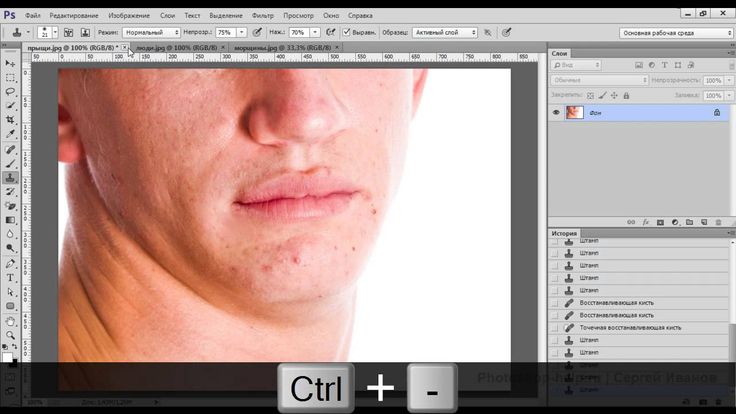The height and width of the screenshot is (414, 736).
Task: Select the Shape tool
Action: click(x=10, y=306)
